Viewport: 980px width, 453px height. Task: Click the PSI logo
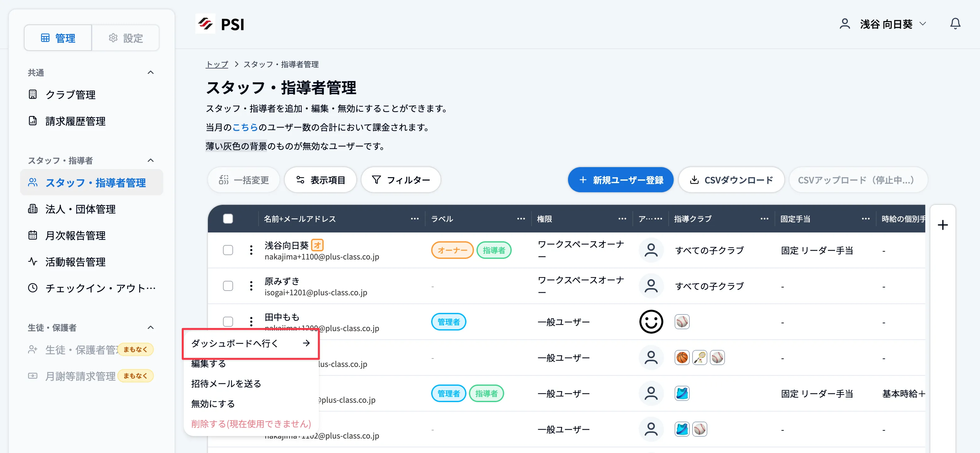221,24
